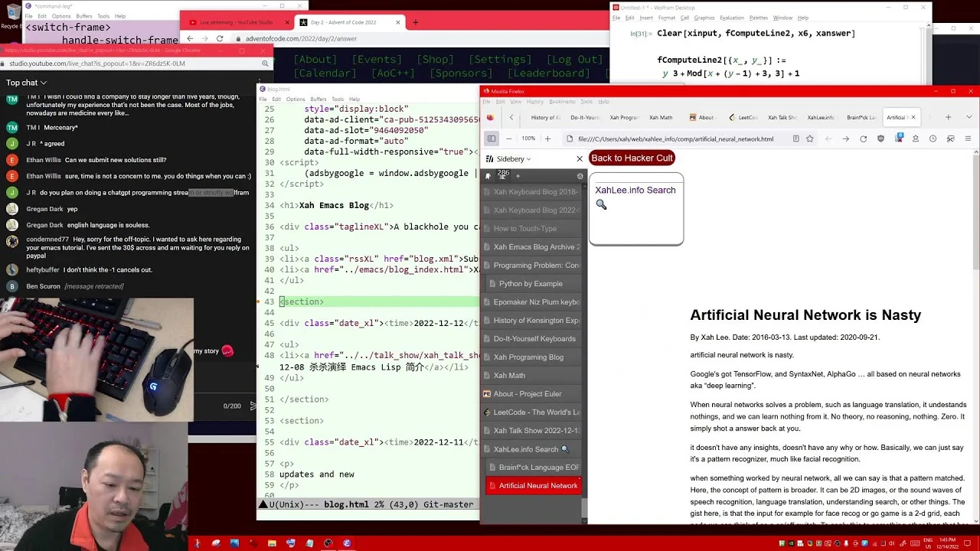
Task: Expand the Top chat dropdown
Action: click(27, 83)
